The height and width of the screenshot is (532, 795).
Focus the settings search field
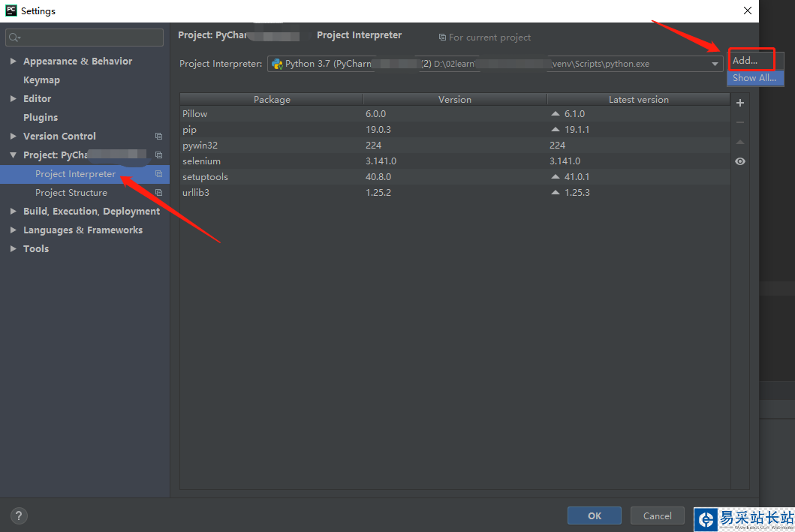pos(85,38)
